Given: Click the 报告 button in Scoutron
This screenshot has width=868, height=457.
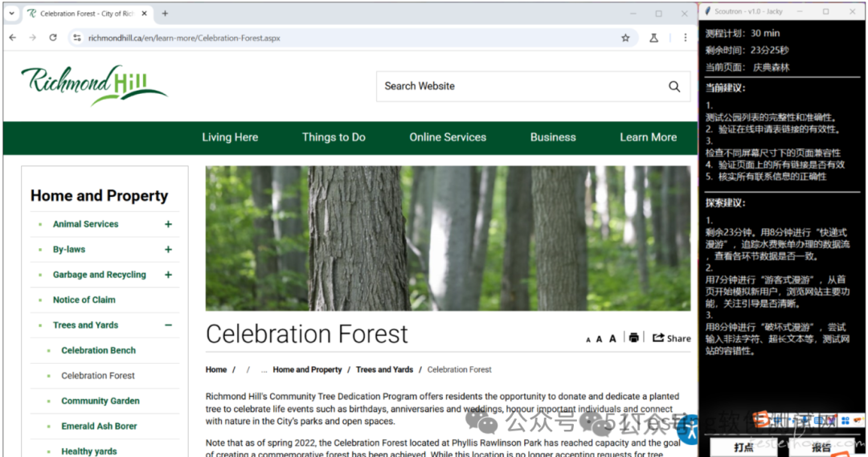Looking at the screenshot, I should [821, 447].
